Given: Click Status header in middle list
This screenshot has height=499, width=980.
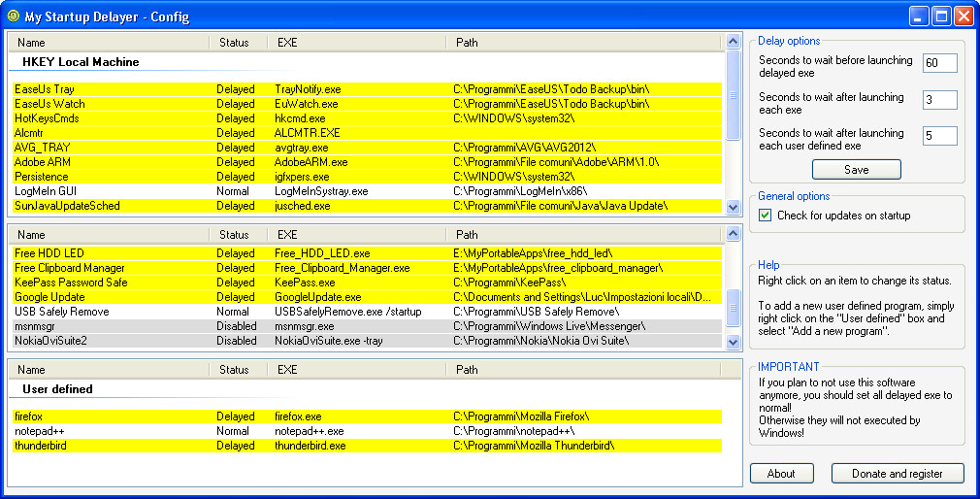Looking at the screenshot, I should click(x=238, y=235).
